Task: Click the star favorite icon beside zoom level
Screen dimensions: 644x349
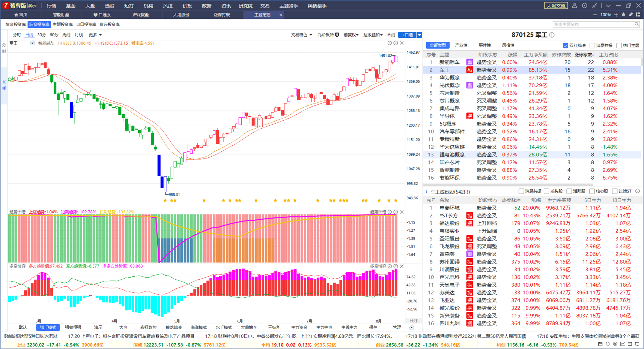Action: coord(623,15)
